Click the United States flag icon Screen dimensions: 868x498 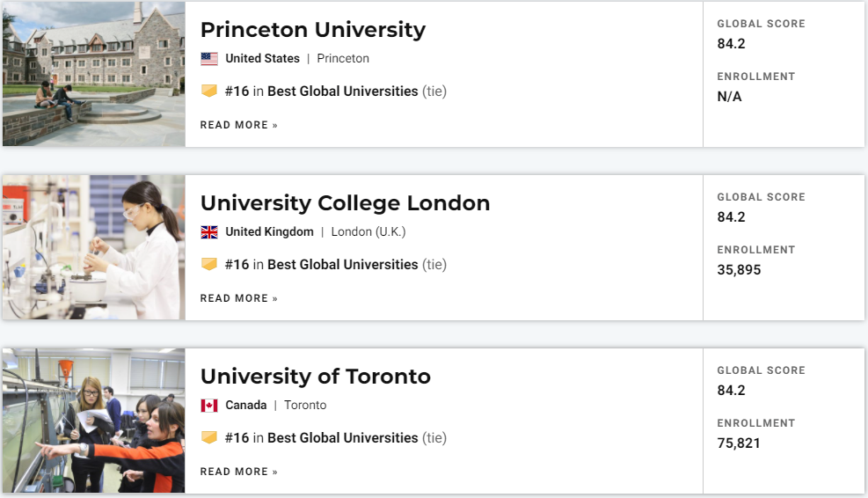[209, 59]
